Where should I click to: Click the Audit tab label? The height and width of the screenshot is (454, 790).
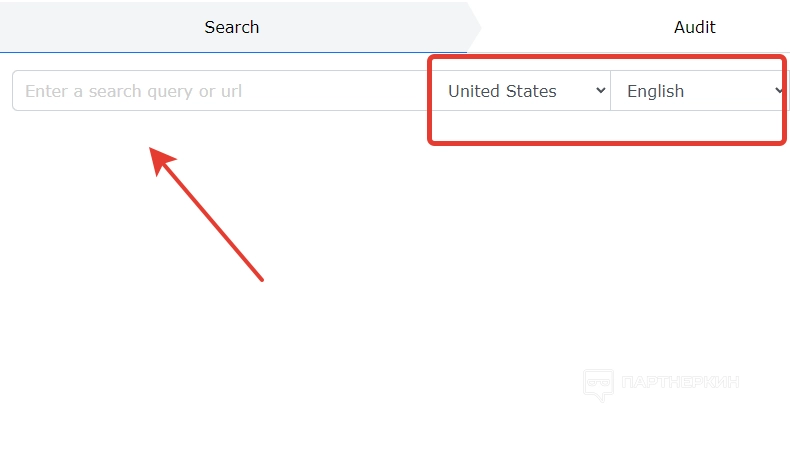click(x=694, y=27)
